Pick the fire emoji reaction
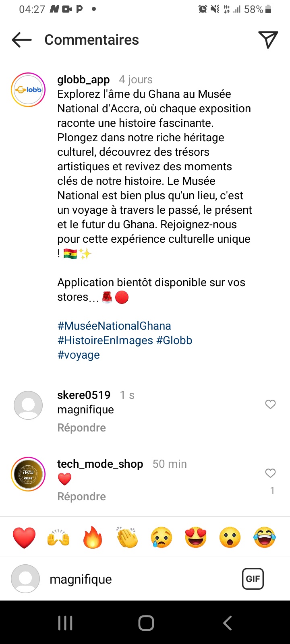 point(93,538)
